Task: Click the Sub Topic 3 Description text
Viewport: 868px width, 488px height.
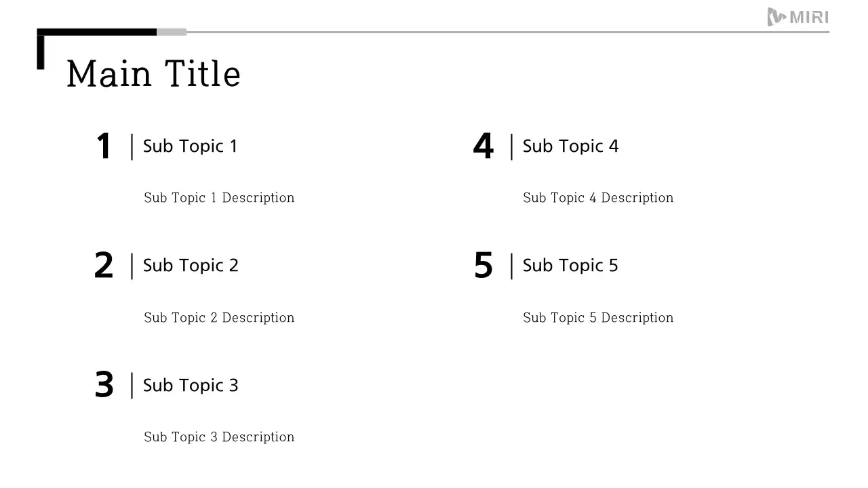Action: tap(219, 437)
